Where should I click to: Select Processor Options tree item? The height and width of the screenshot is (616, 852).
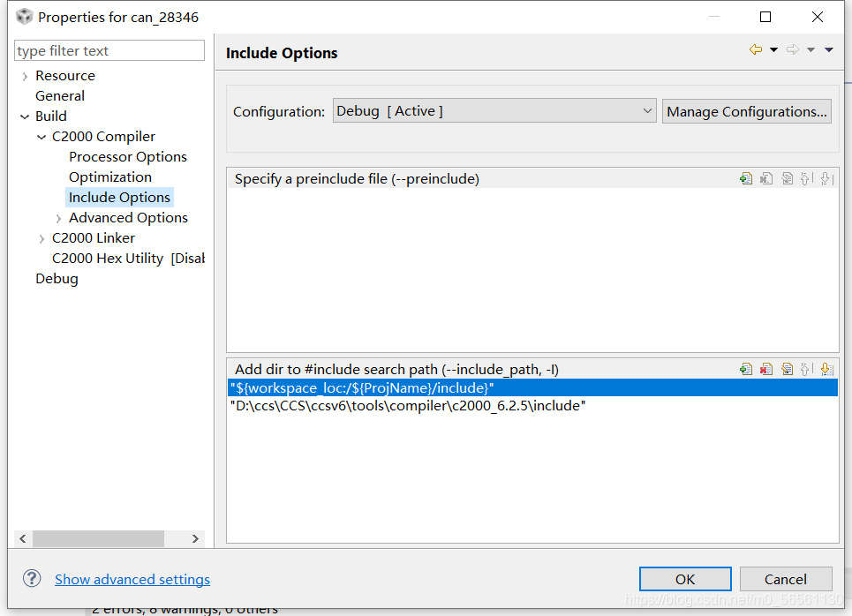click(128, 156)
